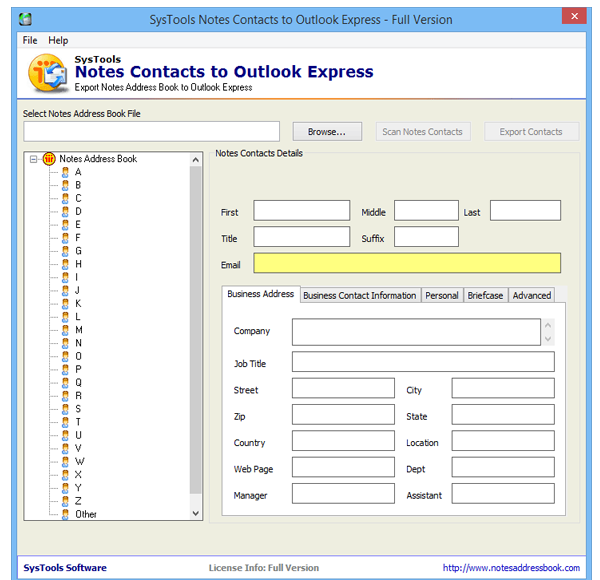This screenshot has height=580, width=600.
Task: Click the Last name input field
Action: [525, 210]
